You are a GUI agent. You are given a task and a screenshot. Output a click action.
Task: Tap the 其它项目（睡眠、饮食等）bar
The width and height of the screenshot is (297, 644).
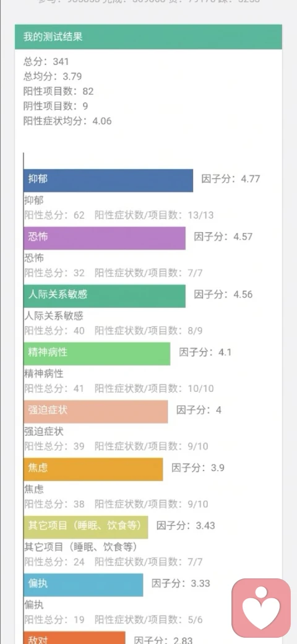[86, 527]
